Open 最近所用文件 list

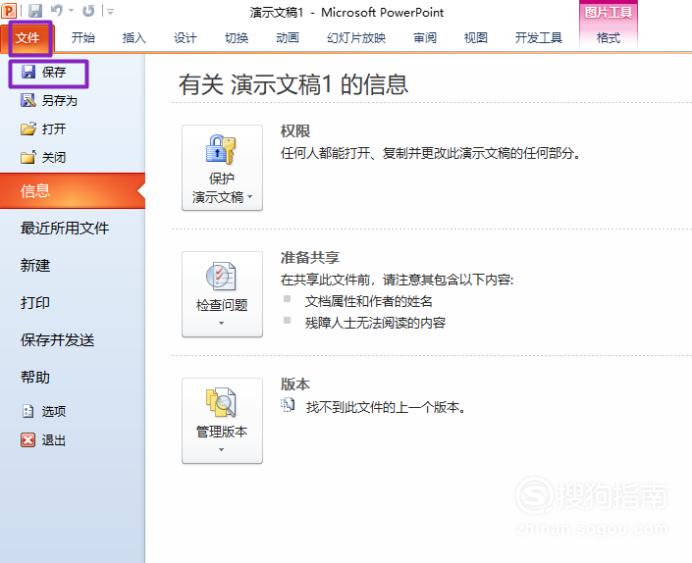pos(64,228)
